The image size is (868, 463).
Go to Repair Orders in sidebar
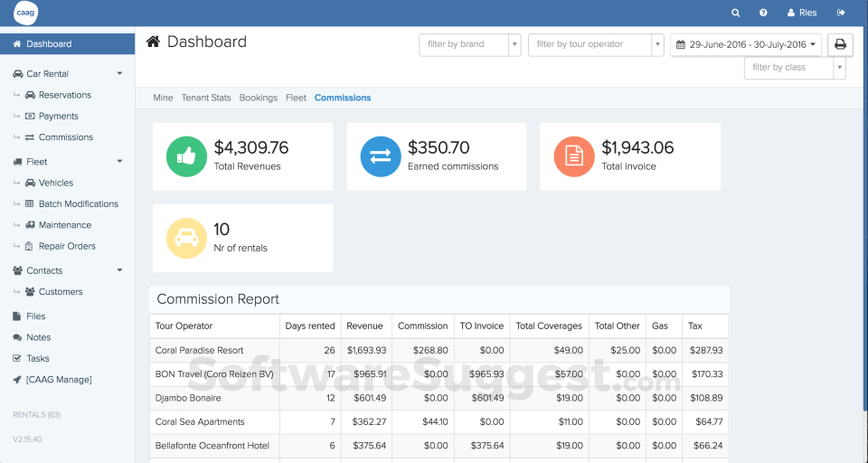coord(66,246)
